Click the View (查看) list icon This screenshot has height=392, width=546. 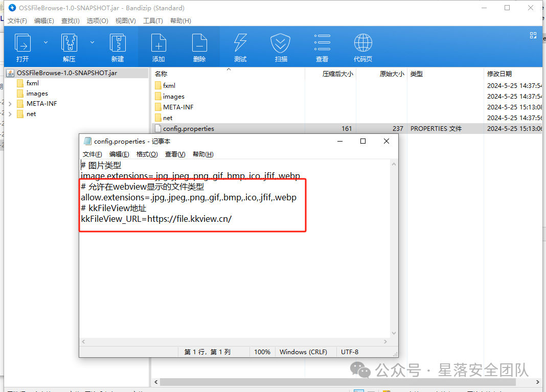[x=322, y=43]
